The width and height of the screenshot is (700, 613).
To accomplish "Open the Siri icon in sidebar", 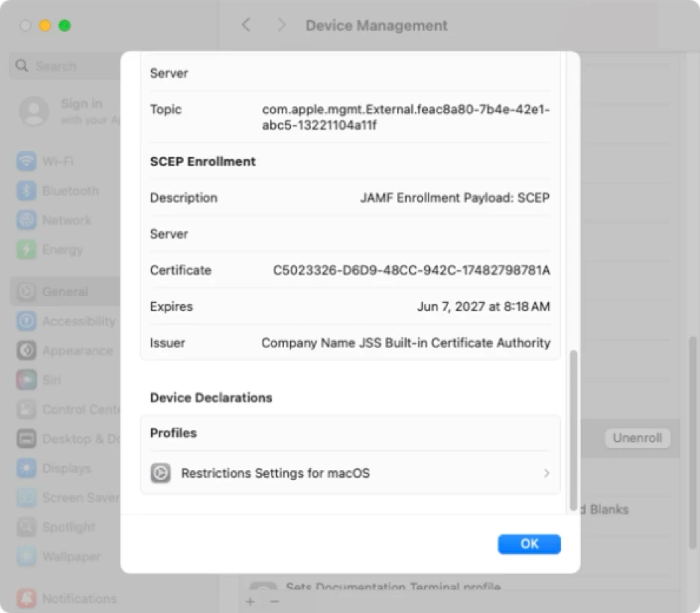I will coord(26,380).
